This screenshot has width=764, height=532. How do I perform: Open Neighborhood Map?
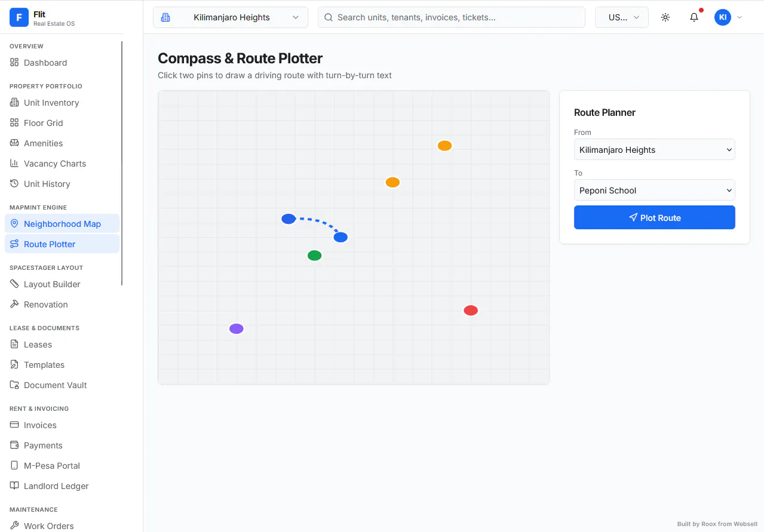pos(62,224)
